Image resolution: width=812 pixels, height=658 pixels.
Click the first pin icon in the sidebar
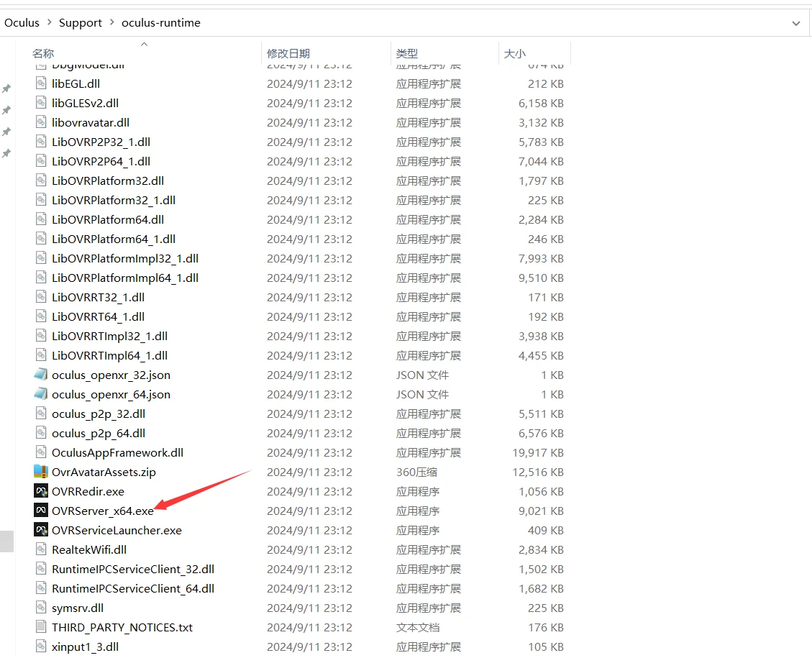click(x=6, y=88)
